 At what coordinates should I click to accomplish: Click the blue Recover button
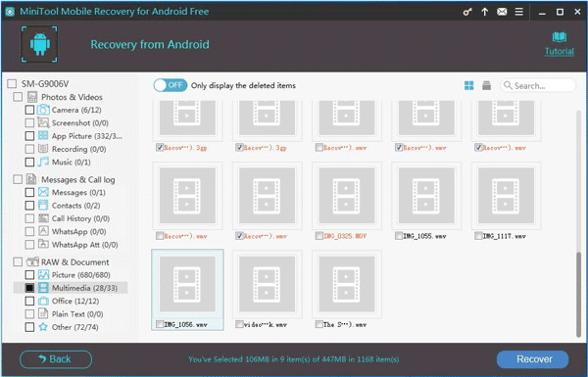click(x=532, y=359)
